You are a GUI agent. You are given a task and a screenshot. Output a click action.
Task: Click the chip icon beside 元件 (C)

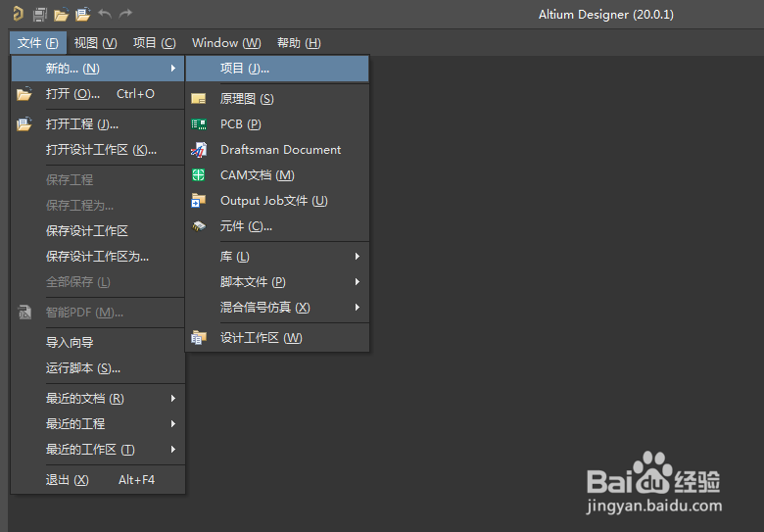(x=199, y=226)
